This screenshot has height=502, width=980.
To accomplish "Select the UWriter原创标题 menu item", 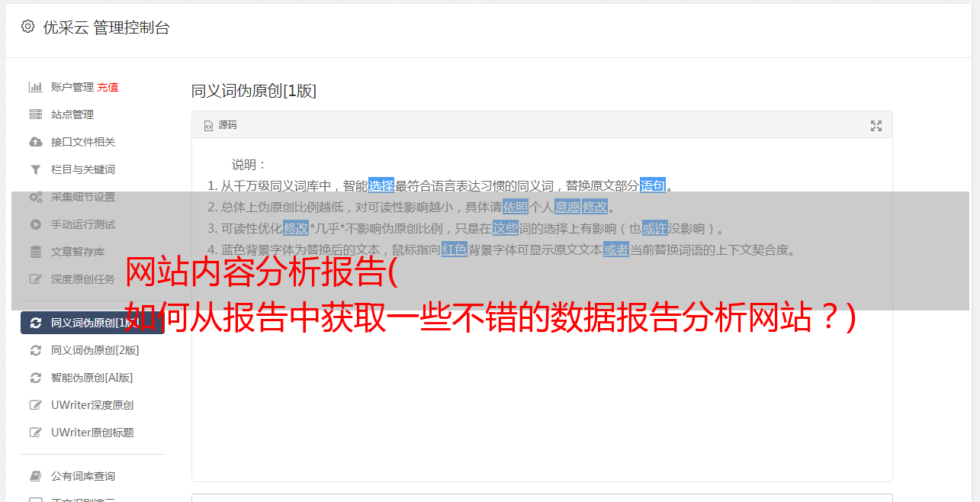I will tap(92, 433).
